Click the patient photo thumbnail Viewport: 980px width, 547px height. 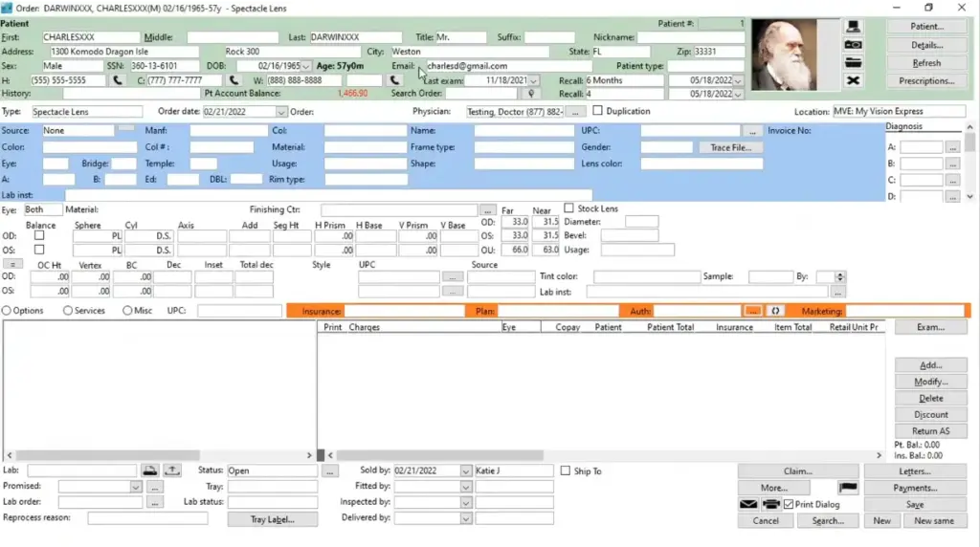pyautogui.click(x=785, y=55)
